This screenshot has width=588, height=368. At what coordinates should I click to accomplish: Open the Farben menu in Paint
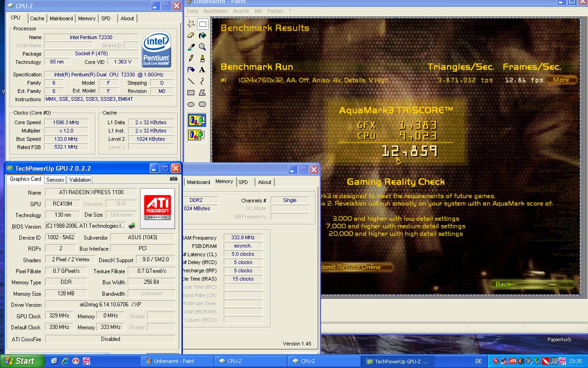(275, 11)
